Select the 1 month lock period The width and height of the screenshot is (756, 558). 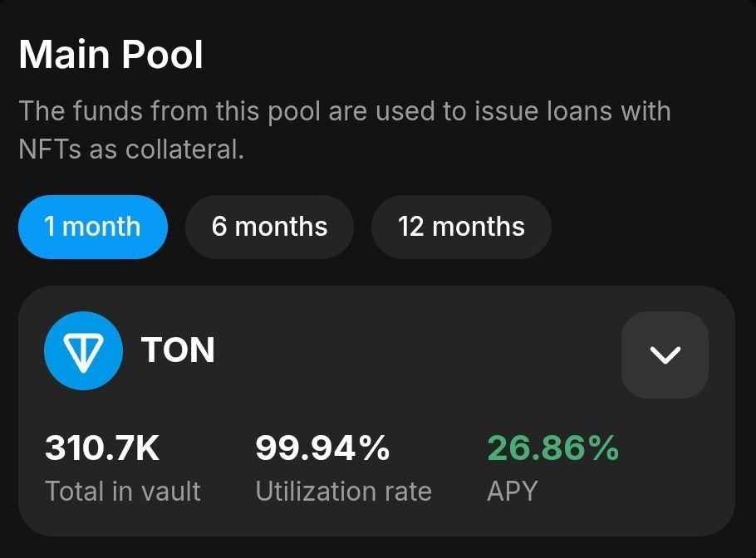(x=93, y=227)
